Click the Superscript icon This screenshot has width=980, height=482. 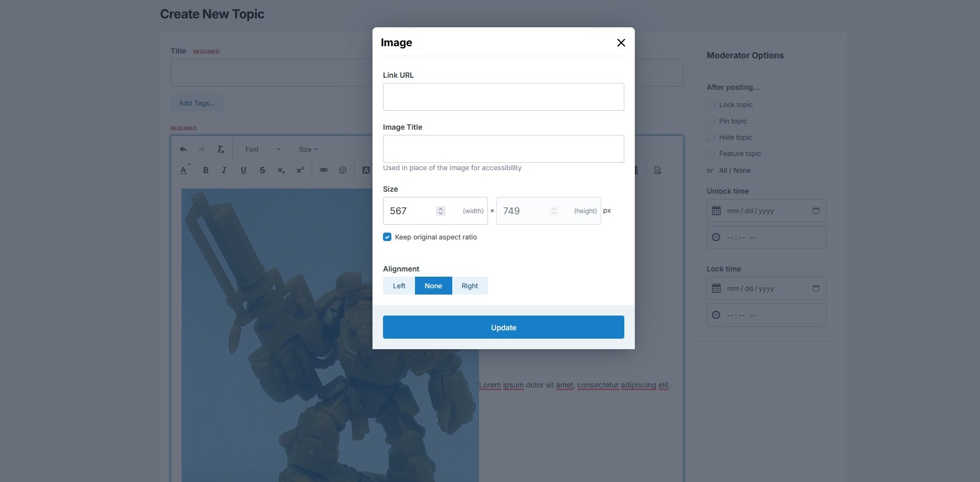300,170
